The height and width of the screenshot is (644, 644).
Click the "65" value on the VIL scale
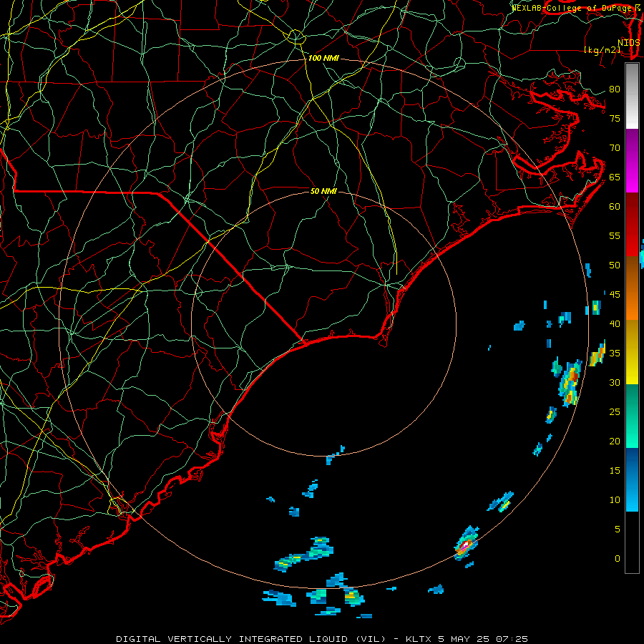[615, 177]
